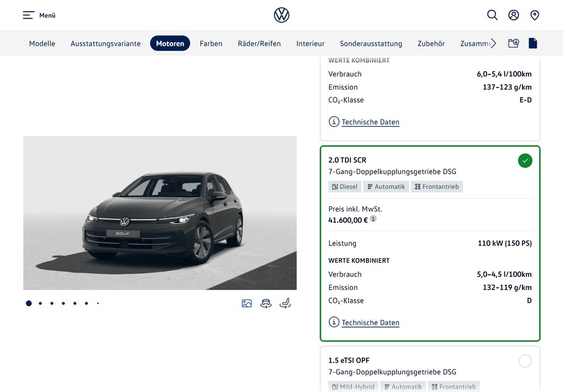This screenshot has width=563, height=392.
Task: Click the green selected 2.0 TDI checkmark
Action: tap(525, 161)
